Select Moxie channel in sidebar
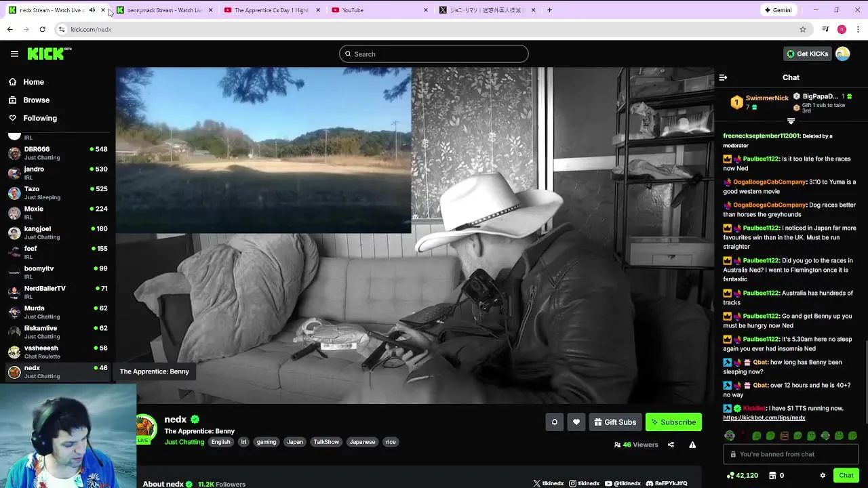Screen dimensions: 868x488 click(x=58, y=213)
